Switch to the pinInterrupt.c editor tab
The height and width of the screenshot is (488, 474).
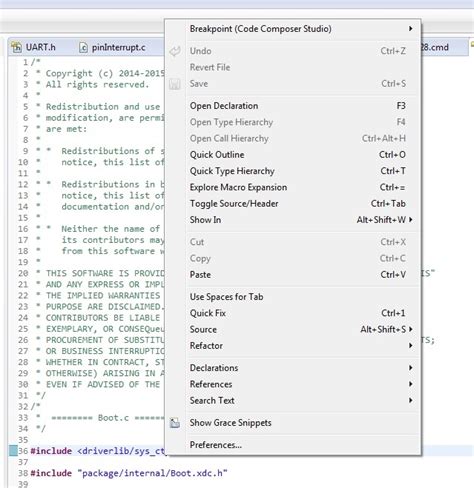112,47
